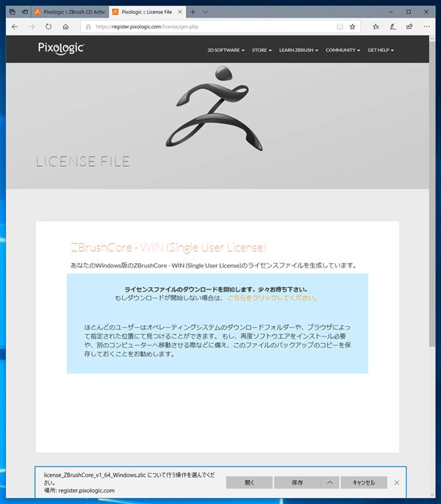
Task: Switch to the ZBrush CD Activation tab
Action: [x=70, y=12]
